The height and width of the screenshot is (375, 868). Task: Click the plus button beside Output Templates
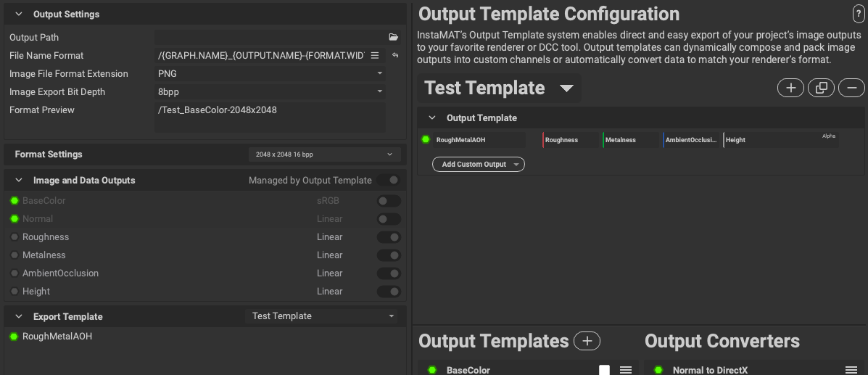pos(587,341)
